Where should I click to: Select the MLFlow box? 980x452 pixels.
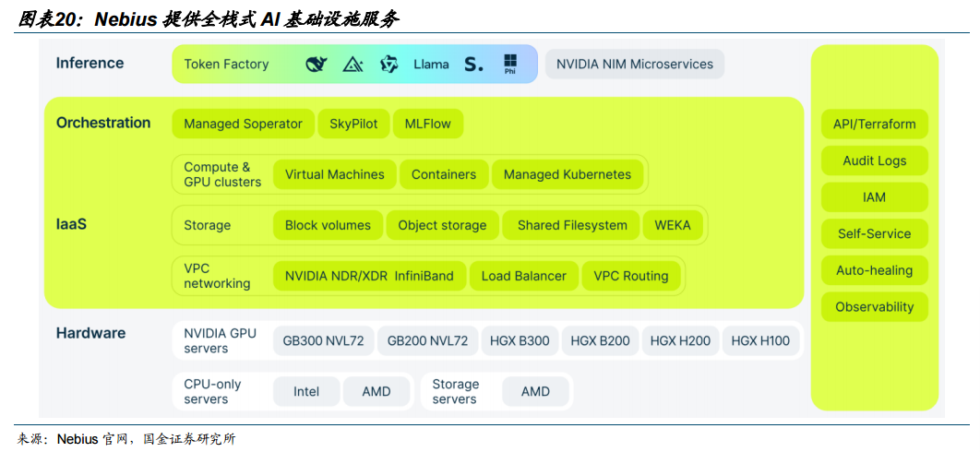pyautogui.click(x=427, y=124)
